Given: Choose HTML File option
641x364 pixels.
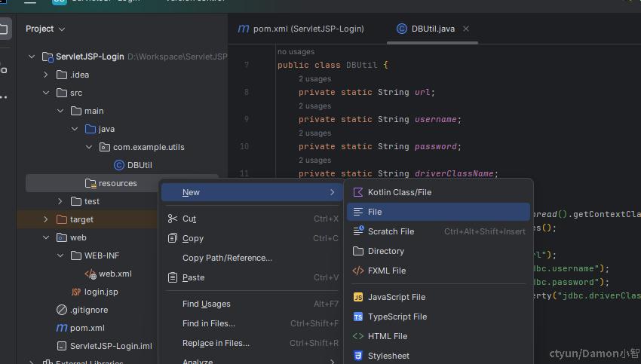Looking at the screenshot, I should click(x=438, y=336).
